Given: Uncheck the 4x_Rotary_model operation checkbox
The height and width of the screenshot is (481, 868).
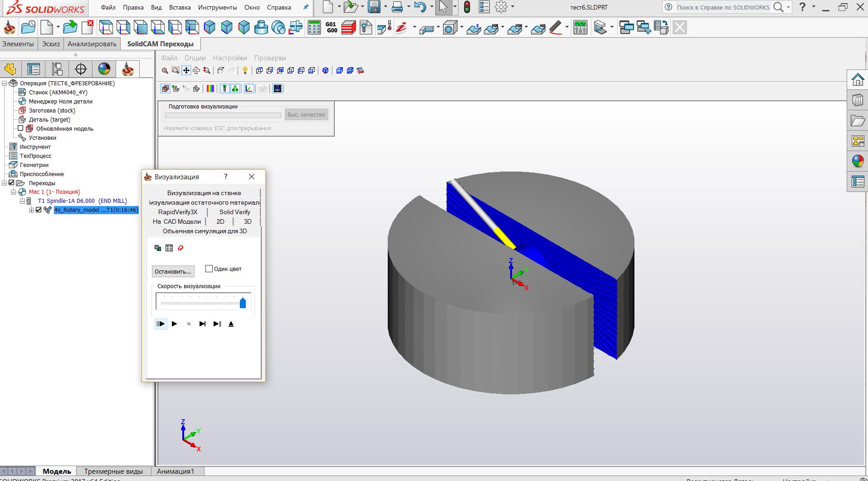Looking at the screenshot, I should 39,210.
